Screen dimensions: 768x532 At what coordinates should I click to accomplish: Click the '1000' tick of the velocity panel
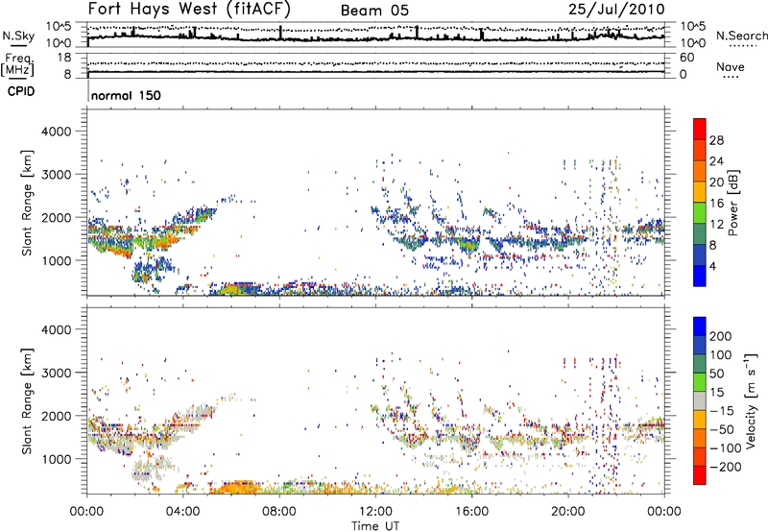56,459
